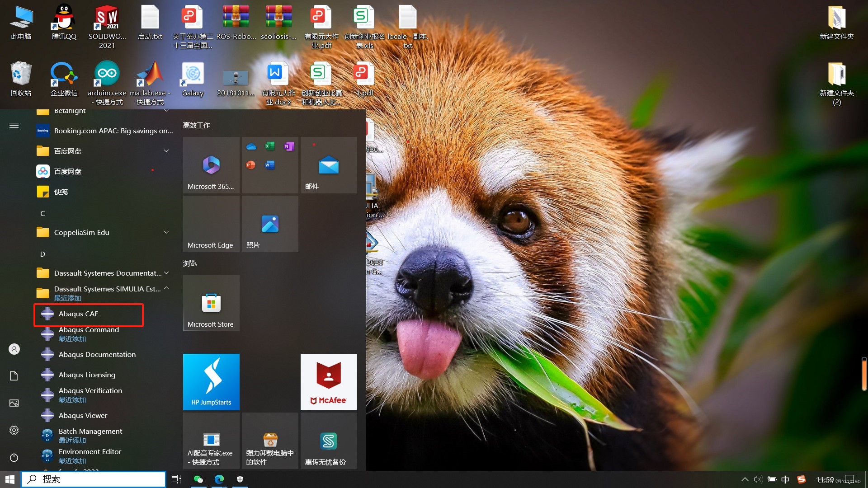Image resolution: width=868 pixels, height=488 pixels.
Task: Launch Abaqus Viewer from the app list
Action: [x=83, y=416]
